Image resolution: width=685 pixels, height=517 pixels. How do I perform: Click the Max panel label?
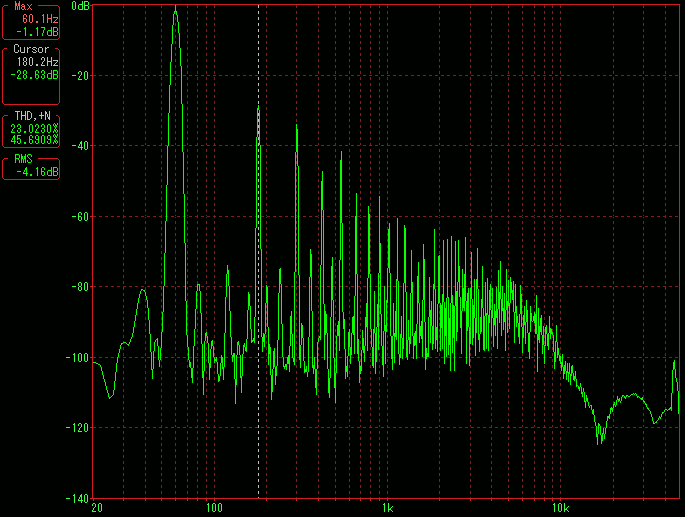[23, 6]
